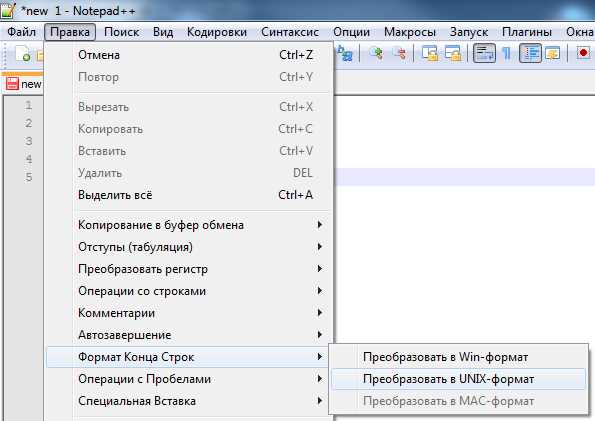595x421 pixels.
Task: Enable synchronized vertical scrolling icon
Action: point(430,53)
